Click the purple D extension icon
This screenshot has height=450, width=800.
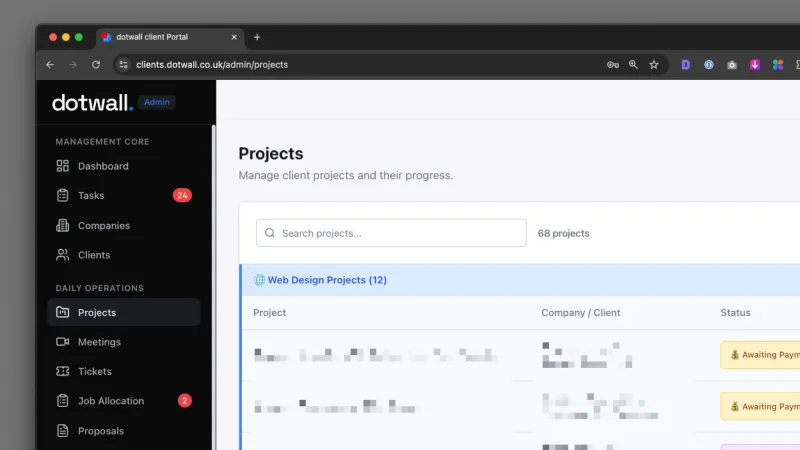[x=686, y=65]
